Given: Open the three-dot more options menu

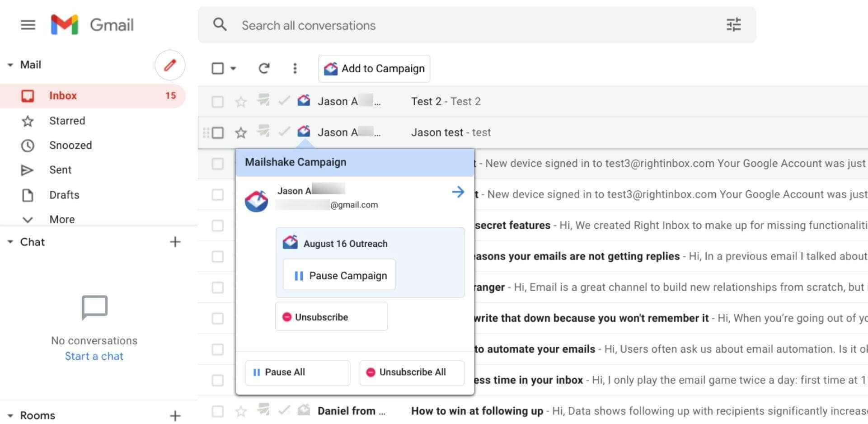Looking at the screenshot, I should (295, 69).
